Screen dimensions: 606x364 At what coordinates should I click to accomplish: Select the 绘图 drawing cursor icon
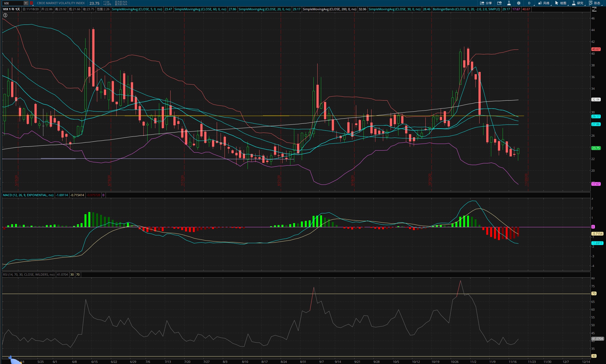[557, 3]
